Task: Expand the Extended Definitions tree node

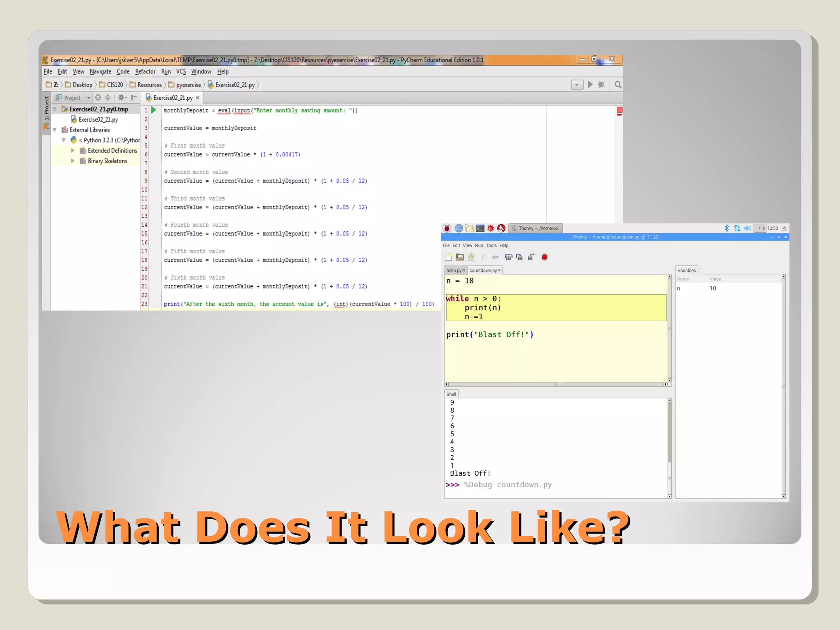Action: [x=73, y=151]
